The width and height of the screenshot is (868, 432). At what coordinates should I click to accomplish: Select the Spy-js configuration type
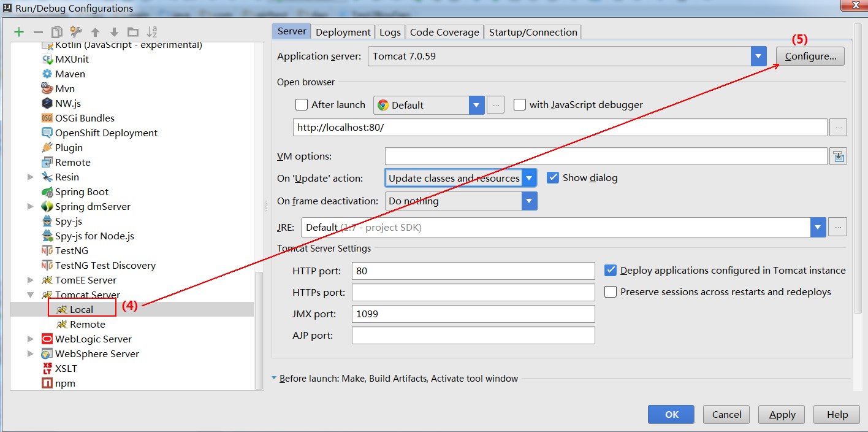click(61, 221)
